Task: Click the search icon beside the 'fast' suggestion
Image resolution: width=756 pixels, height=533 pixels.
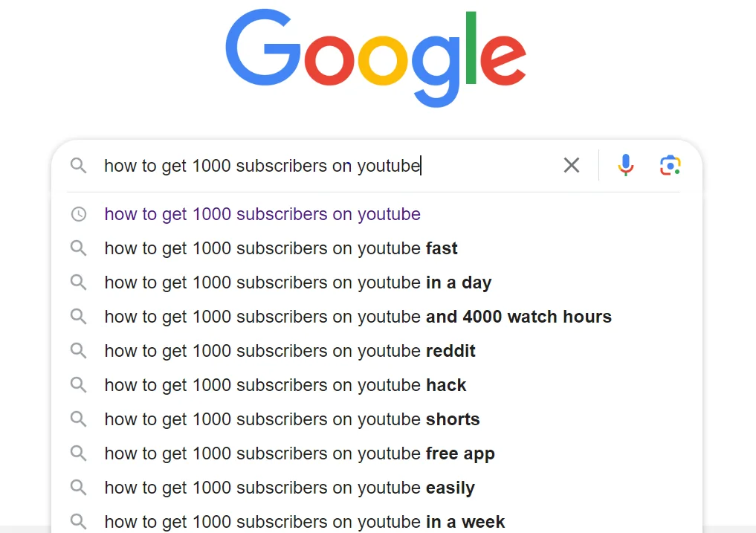Action: pyautogui.click(x=79, y=248)
